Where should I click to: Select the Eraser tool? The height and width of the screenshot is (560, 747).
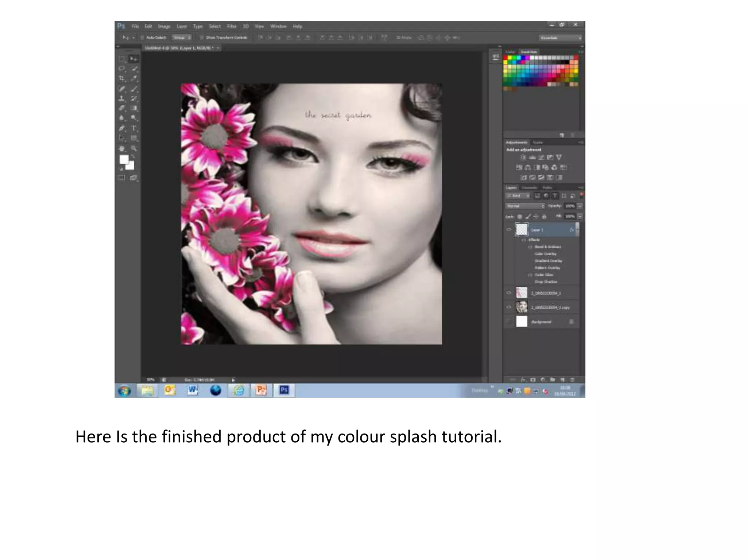click(122, 108)
